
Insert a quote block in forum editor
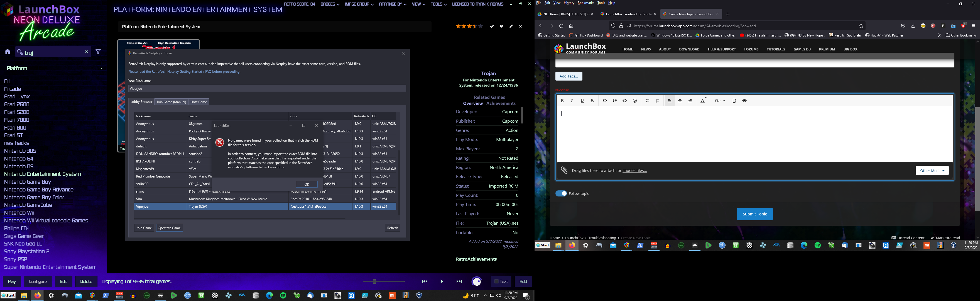click(x=615, y=101)
